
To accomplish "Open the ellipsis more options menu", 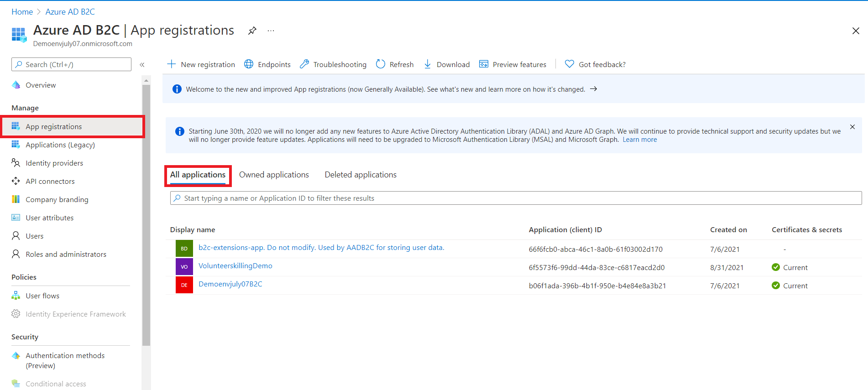I will coord(271,31).
